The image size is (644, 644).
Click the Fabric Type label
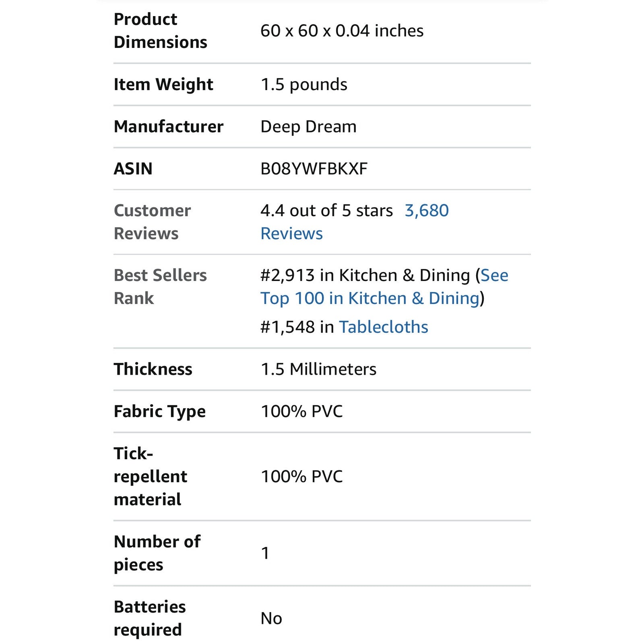click(x=160, y=411)
